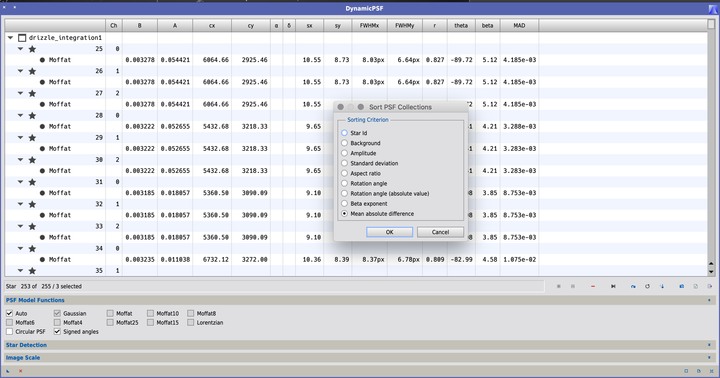Click the beta column header
Screen dimensions: 720x378
tap(488, 26)
